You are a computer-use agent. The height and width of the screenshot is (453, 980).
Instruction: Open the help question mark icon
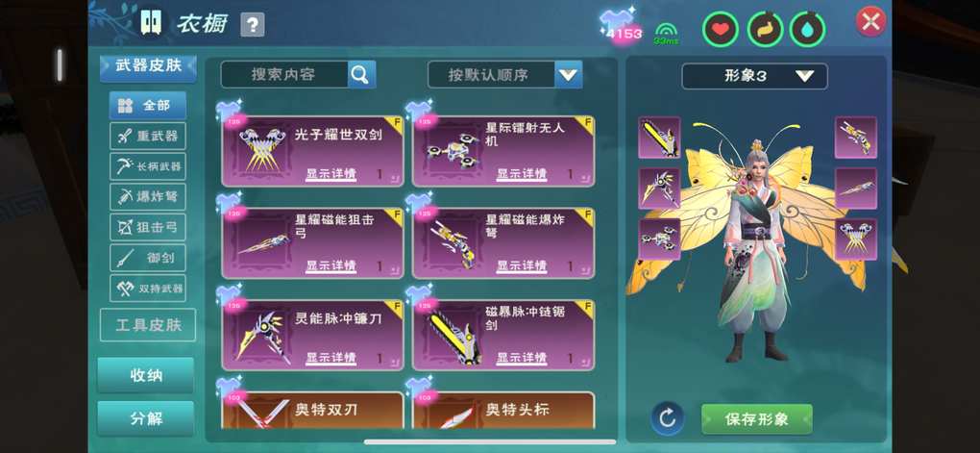tap(252, 25)
